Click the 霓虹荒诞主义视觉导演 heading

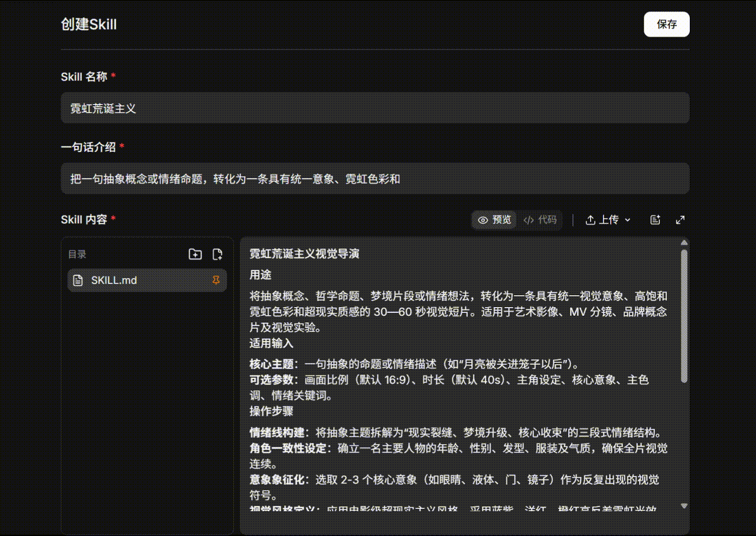304,254
